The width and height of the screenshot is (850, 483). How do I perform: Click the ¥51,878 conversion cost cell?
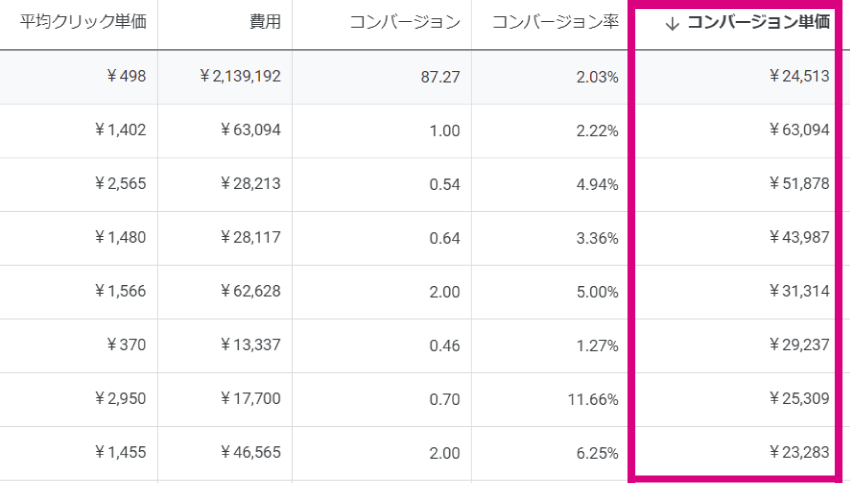tap(799, 183)
